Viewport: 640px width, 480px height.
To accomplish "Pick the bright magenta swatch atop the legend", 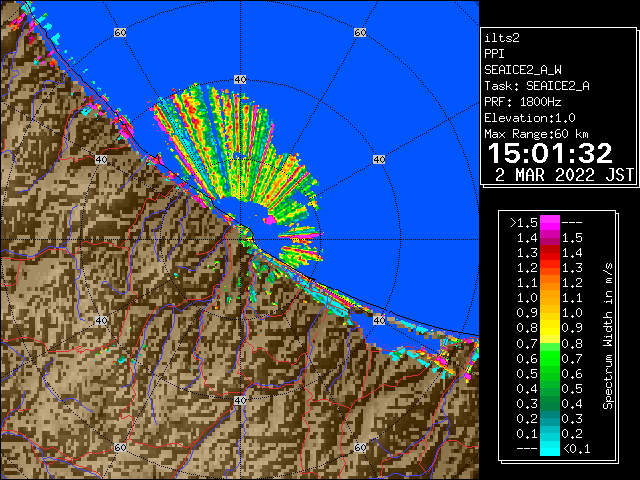I will 550,223.
